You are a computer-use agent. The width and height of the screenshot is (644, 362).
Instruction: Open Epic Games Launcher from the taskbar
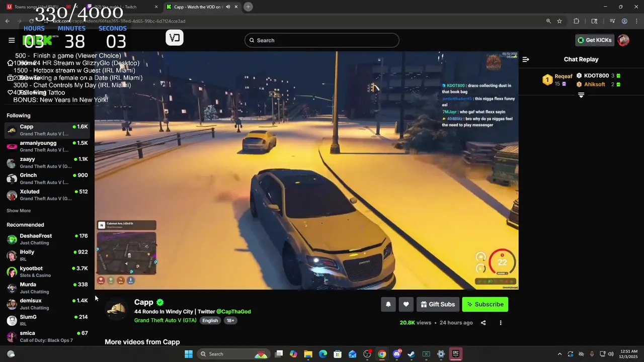coord(455,354)
